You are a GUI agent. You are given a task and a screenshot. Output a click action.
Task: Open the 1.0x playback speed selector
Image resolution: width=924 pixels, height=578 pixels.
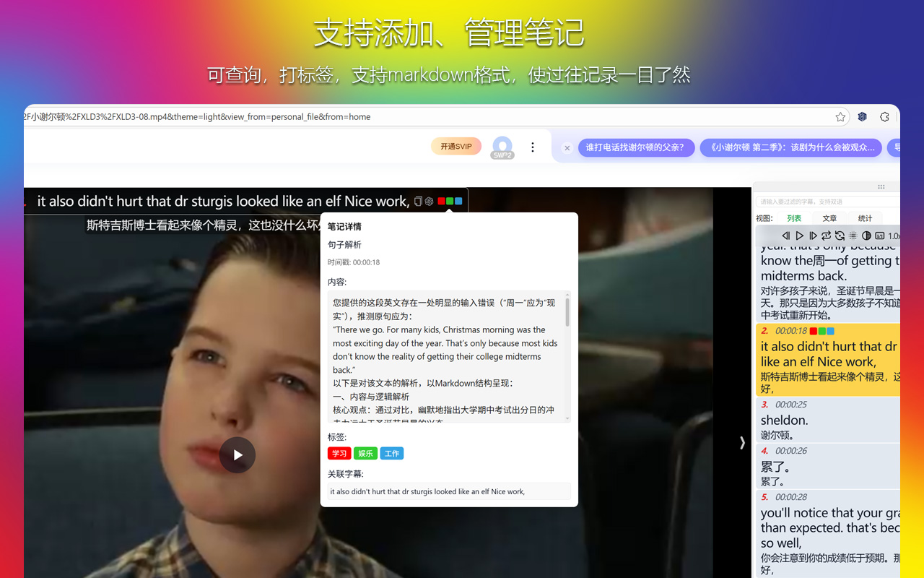[894, 236]
